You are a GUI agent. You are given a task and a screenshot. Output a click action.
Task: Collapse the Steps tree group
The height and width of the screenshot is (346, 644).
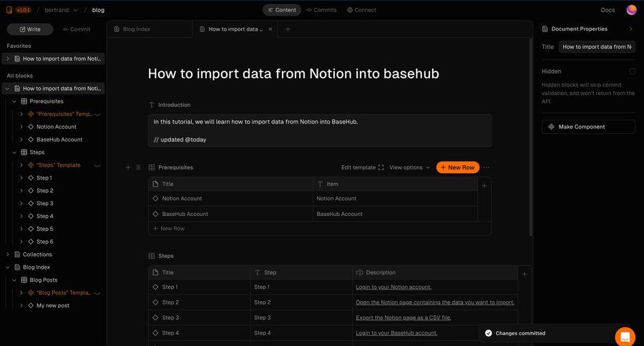14,152
